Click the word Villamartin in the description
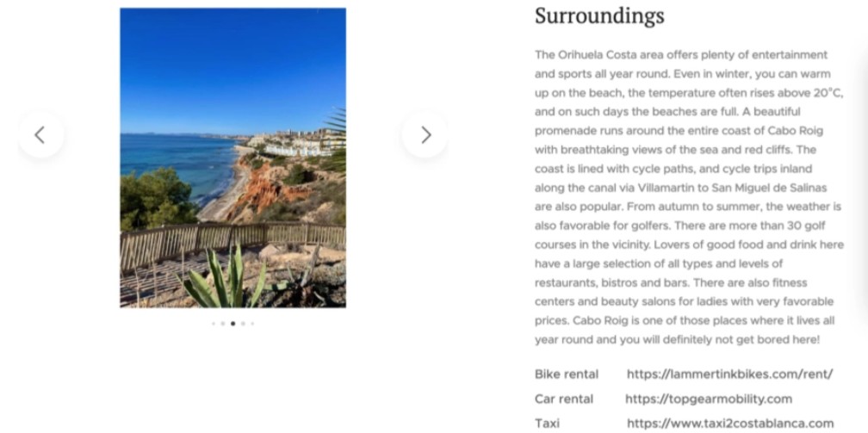The height and width of the screenshot is (433, 868). click(666, 188)
